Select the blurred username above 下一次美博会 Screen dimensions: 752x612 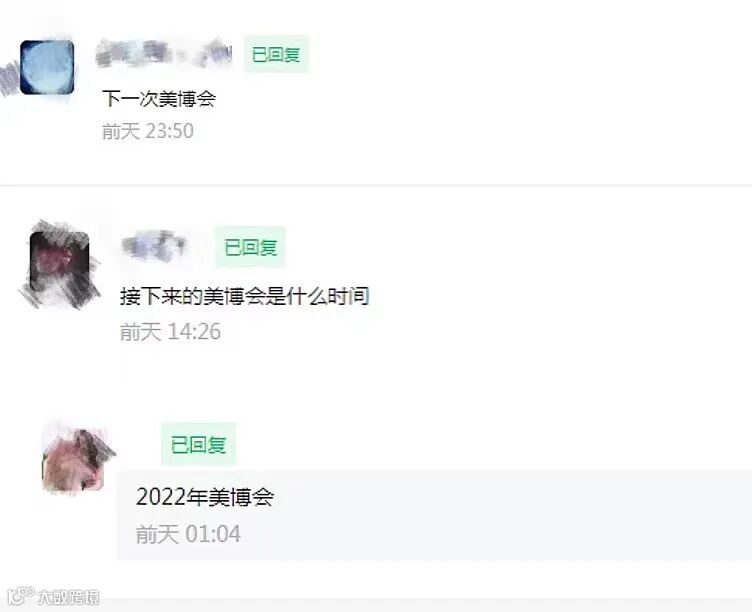(x=164, y=54)
